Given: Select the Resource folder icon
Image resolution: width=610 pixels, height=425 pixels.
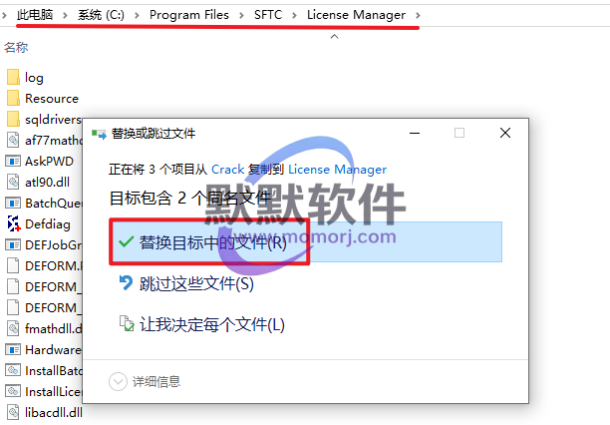Looking at the screenshot, I should click(x=13, y=98).
